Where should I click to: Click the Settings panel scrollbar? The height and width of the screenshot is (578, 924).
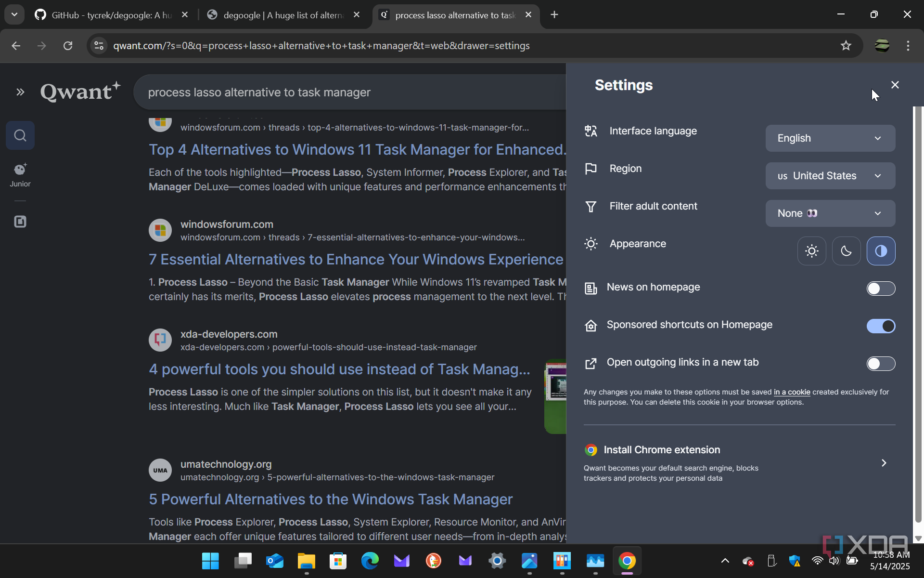[918, 315]
